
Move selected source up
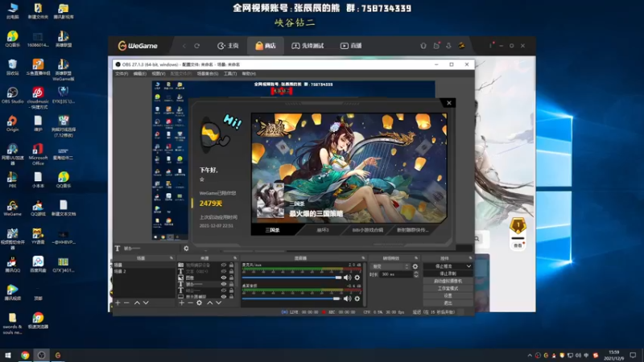210,303
